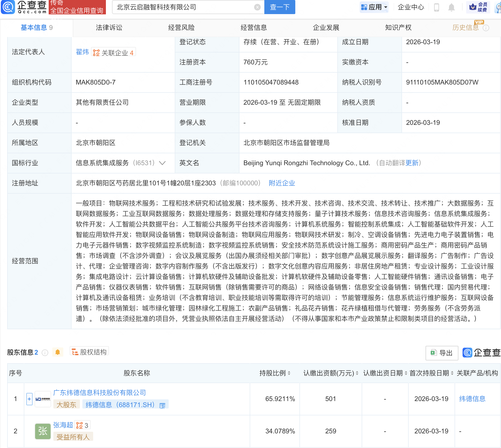
Task: Open the equity structure view
Action: click(89, 352)
